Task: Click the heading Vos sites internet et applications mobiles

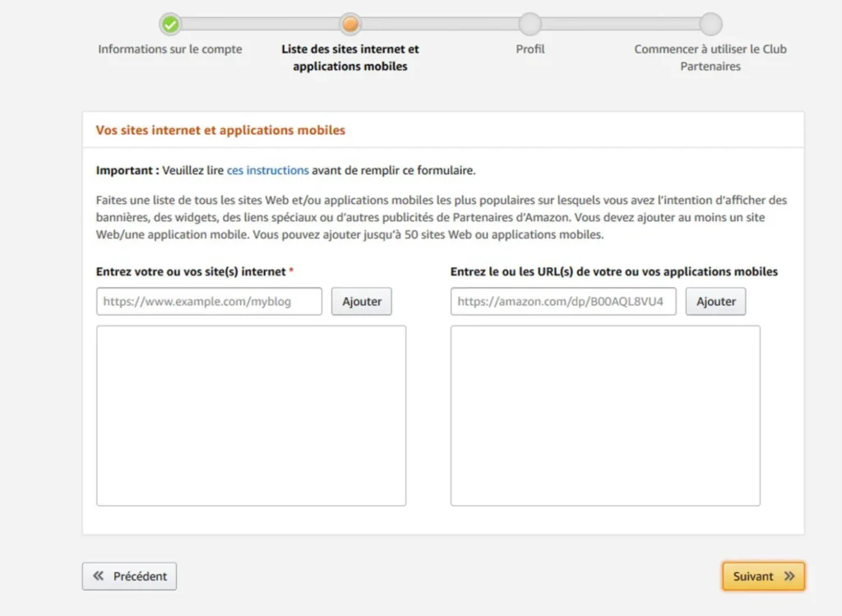Action: click(x=220, y=130)
